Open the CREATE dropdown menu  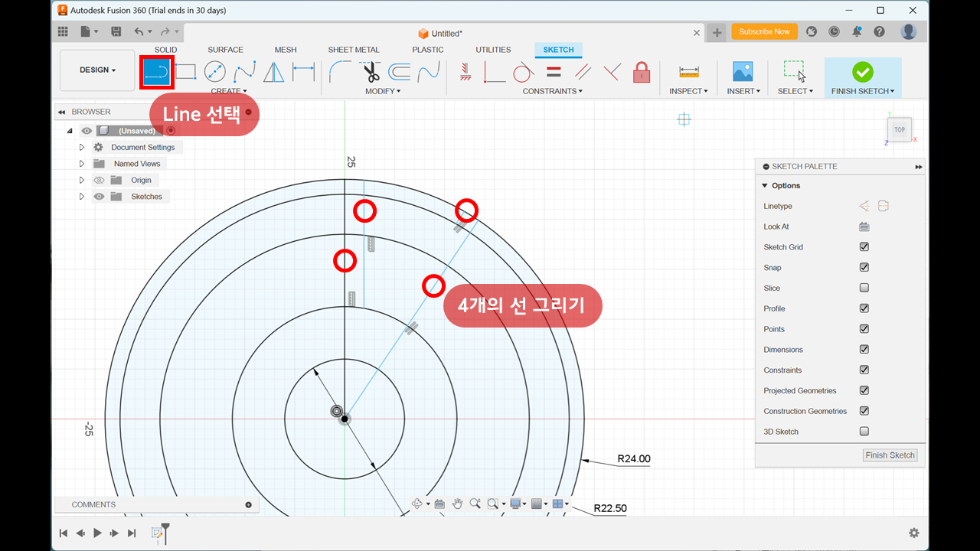[229, 91]
